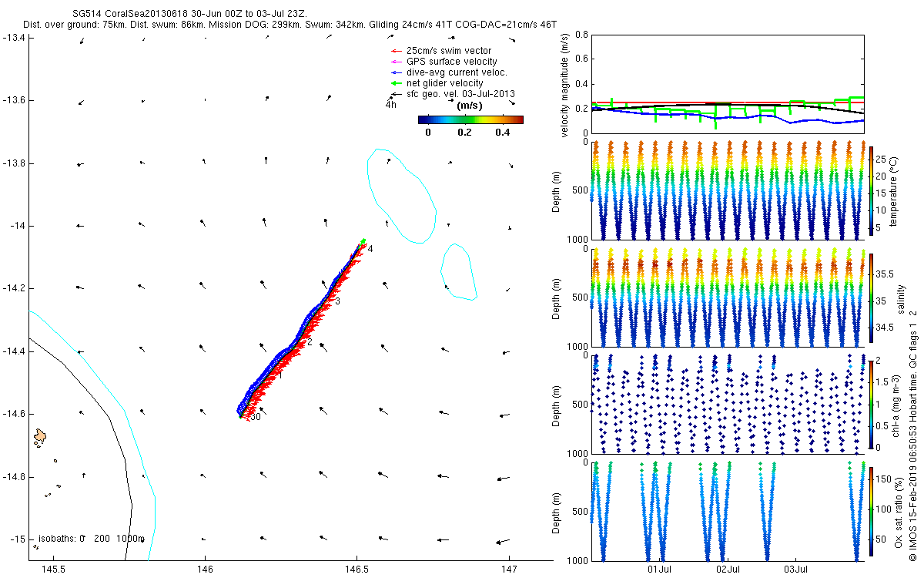The width and height of the screenshot is (924, 578).
Task: Click the temperature colorbar
Action: tap(871, 191)
